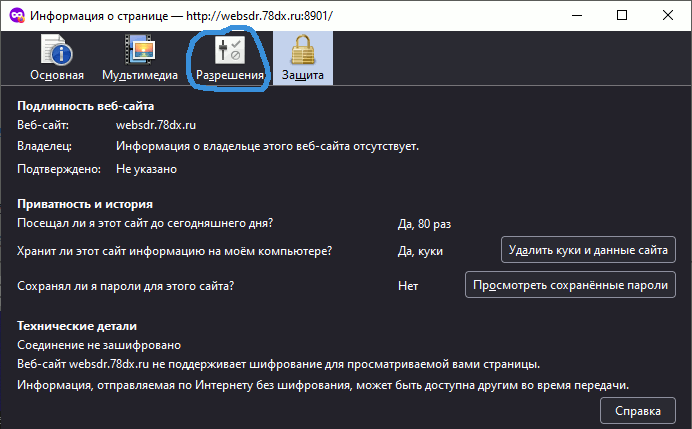The width and height of the screenshot is (692, 429).
Task: Click the sliders icon above Разрешения
Action: (229, 51)
